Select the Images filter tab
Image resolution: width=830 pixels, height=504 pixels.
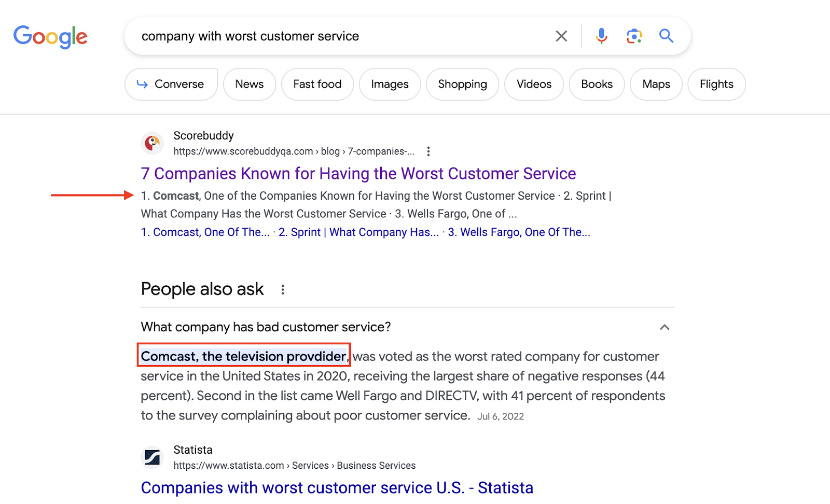(390, 84)
